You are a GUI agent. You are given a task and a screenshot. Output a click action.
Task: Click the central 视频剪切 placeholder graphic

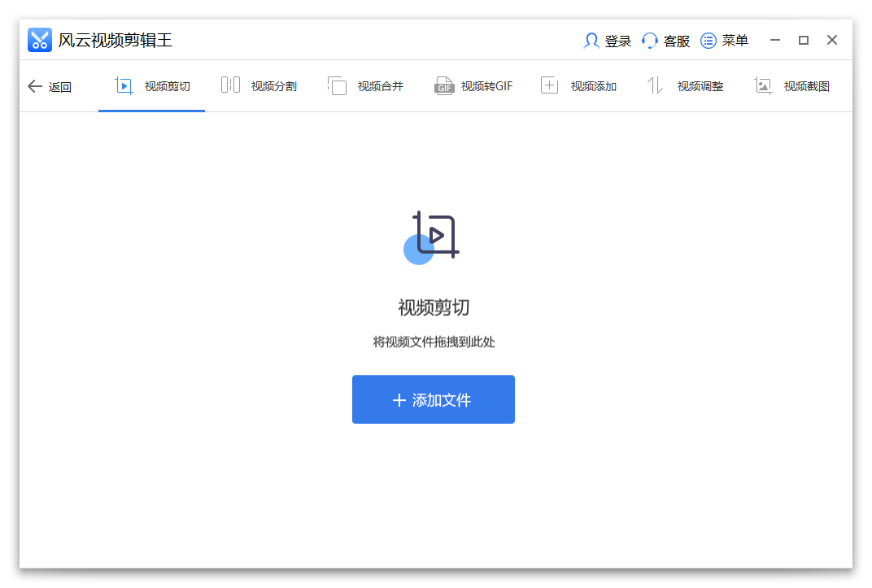click(433, 236)
